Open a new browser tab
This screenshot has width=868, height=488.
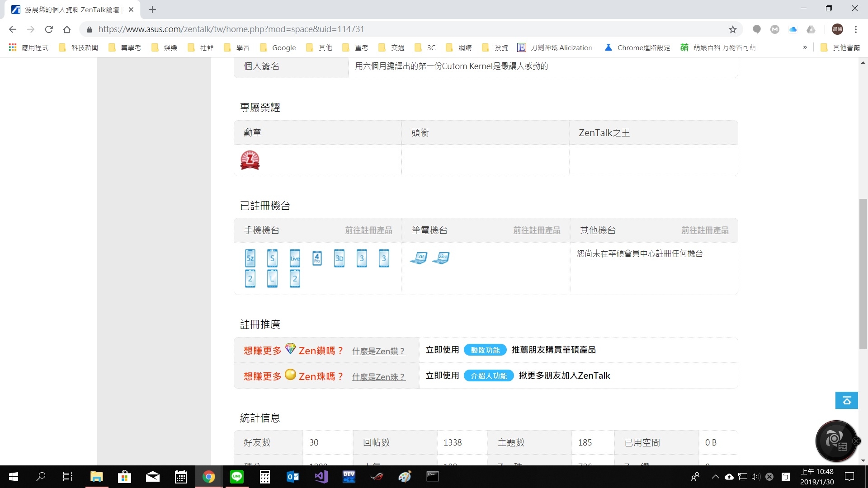coord(152,9)
